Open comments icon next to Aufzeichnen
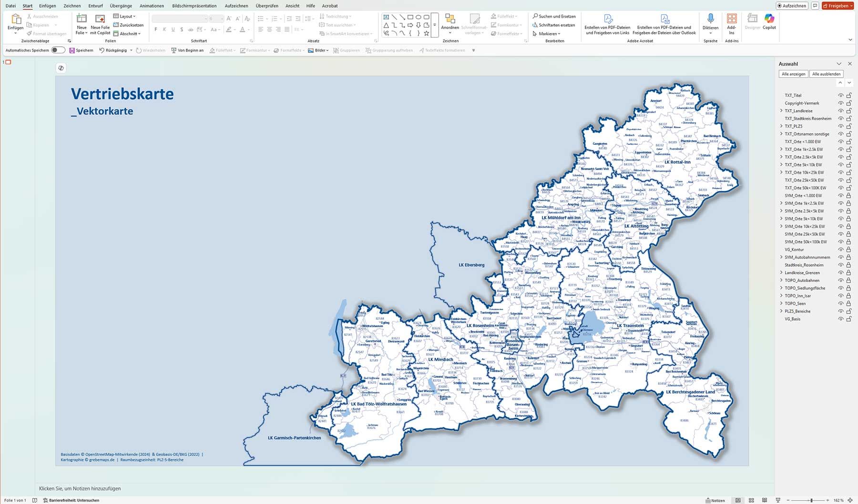 click(815, 6)
